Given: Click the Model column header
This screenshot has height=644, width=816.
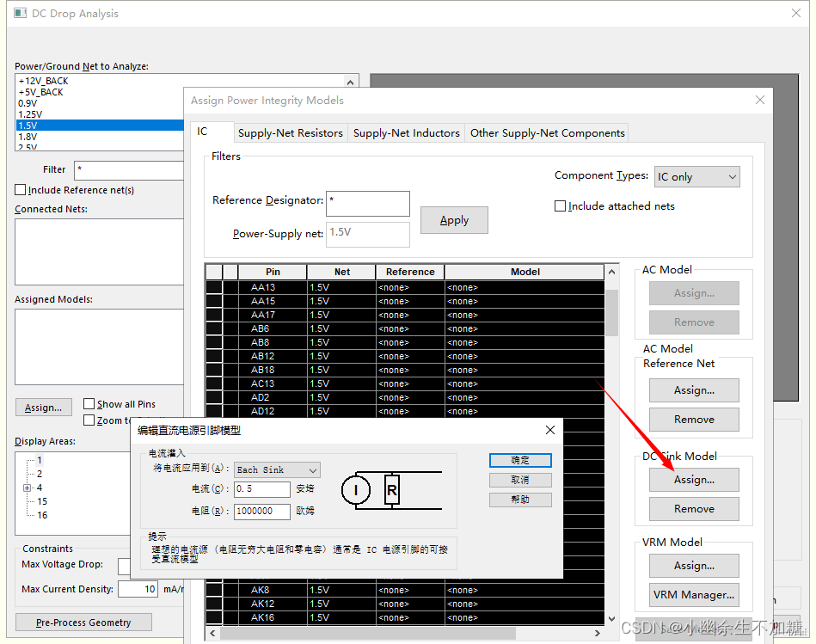Looking at the screenshot, I should (x=525, y=272).
